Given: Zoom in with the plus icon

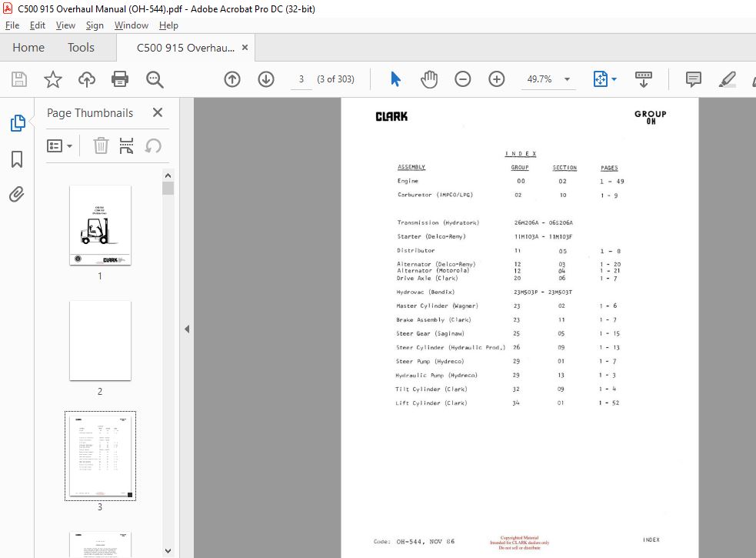Looking at the screenshot, I should click(x=496, y=79).
